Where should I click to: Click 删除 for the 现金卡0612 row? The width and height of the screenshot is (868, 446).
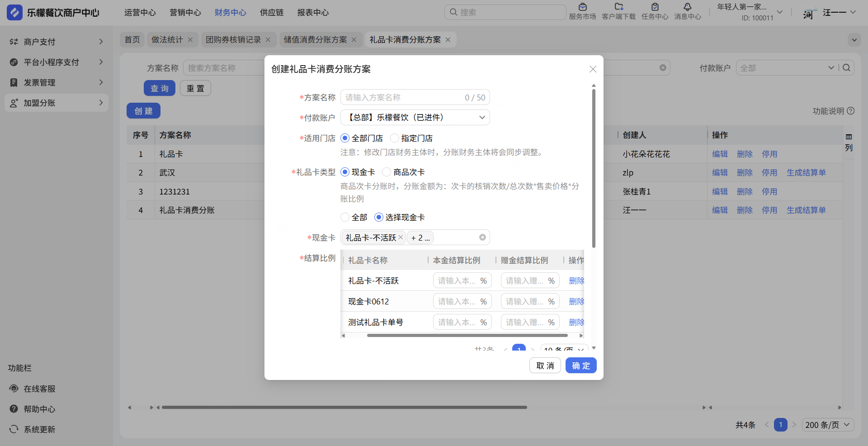click(x=576, y=301)
